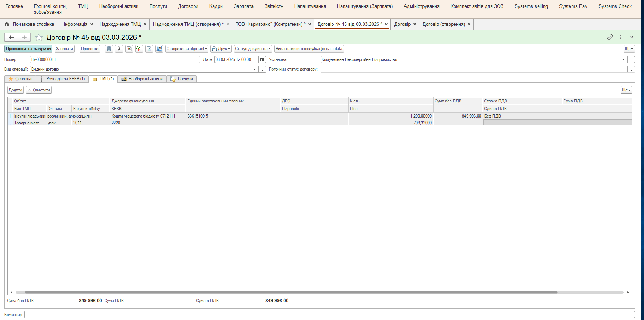Open the three-dot more options menu
The image size is (644, 320).
point(621,37)
